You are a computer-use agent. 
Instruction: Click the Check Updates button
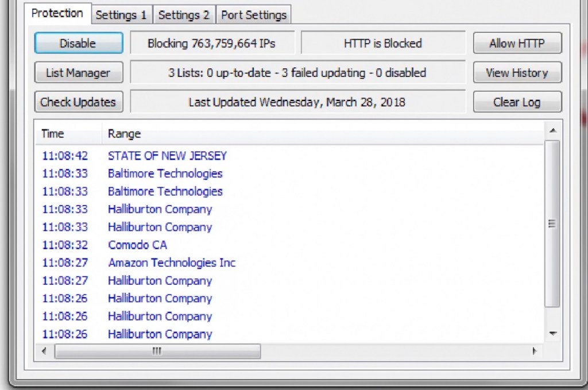[78, 103]
